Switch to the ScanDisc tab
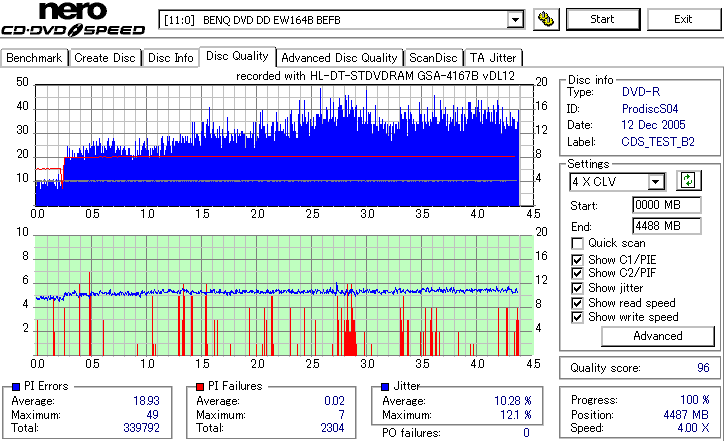 coord(433,58)
